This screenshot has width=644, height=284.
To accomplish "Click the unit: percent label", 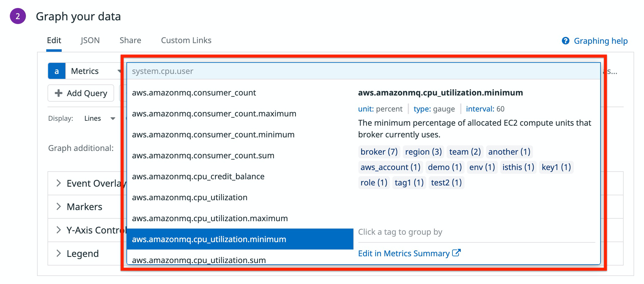I will [x=380, y=109].
